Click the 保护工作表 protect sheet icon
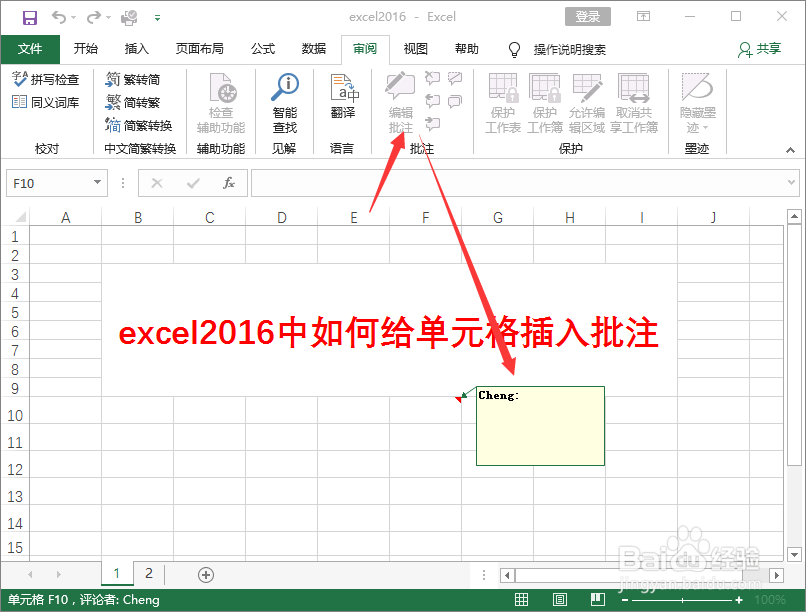This screenshot has width=806, height=612. [503, 87]
